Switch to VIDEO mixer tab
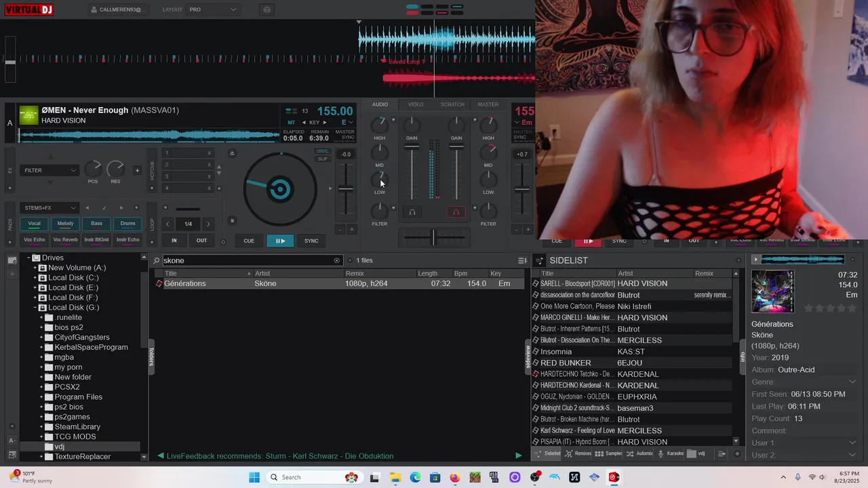868x488 pixels. coord(416,104)
